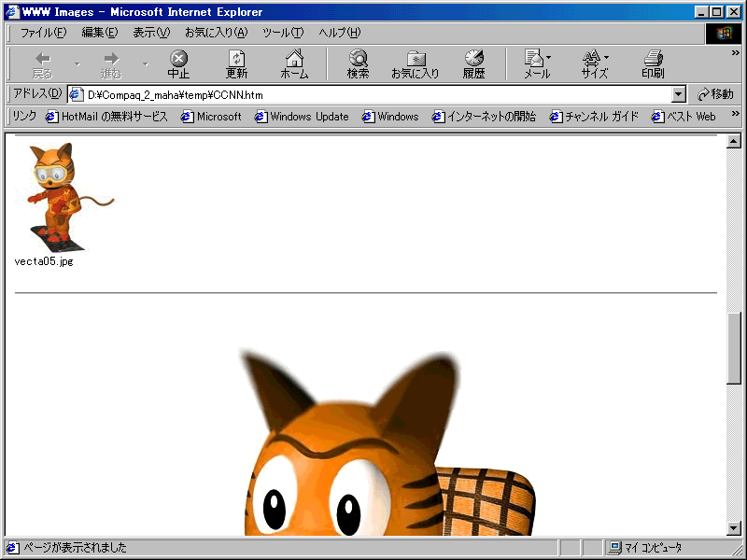Open the 表示(V) menu
Image resolution: width=747 pixels, height=560 pixels.
[x=151, y=33]
